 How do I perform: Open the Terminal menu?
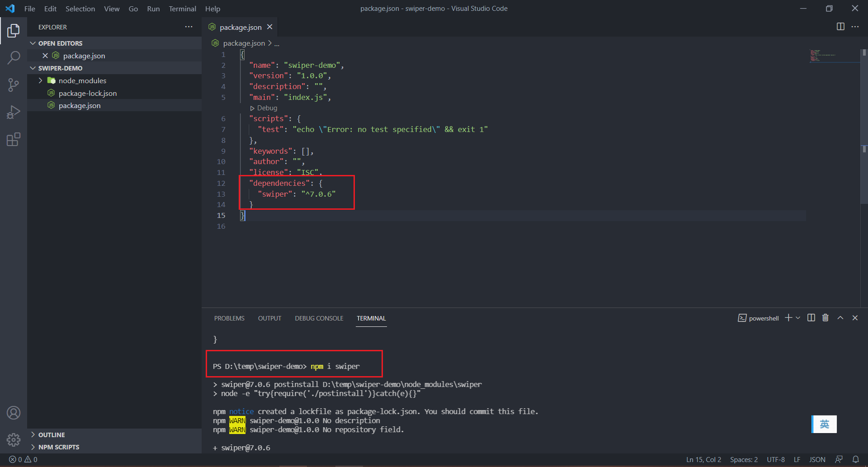click(183, 9)
